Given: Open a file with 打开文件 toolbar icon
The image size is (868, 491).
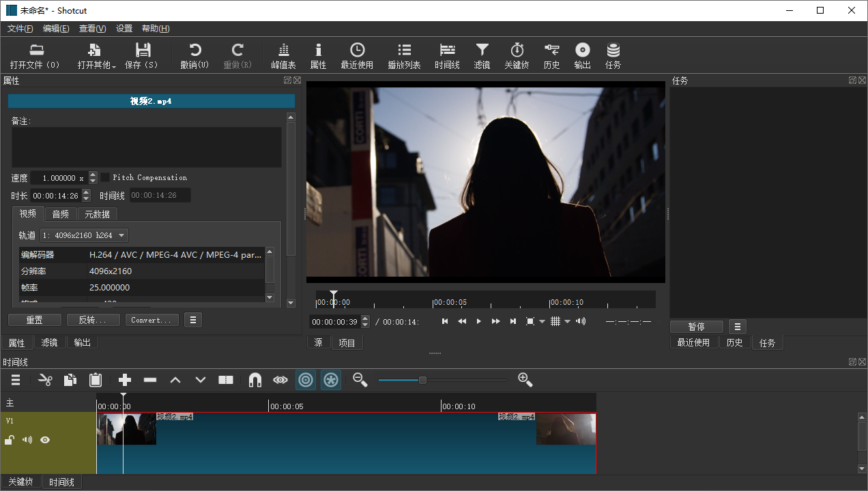Looking at the screenshot, I should pos(35,56).
